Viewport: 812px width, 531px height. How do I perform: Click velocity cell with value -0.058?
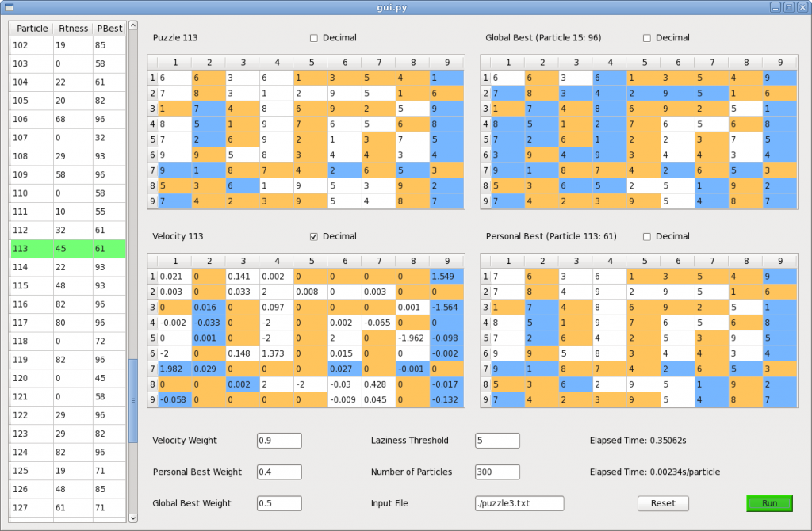[174, 400]
